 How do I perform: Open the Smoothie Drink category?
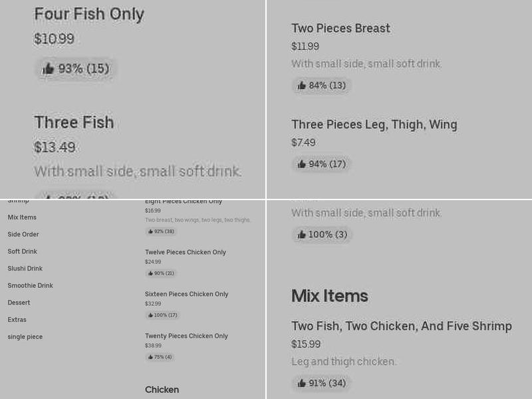[31, 286]
